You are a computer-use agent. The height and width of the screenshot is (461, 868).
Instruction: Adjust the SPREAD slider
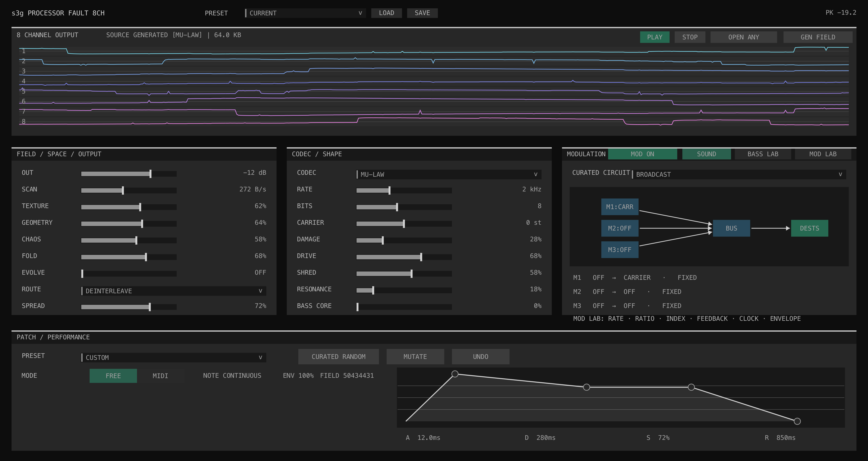(x=129, y=307)
